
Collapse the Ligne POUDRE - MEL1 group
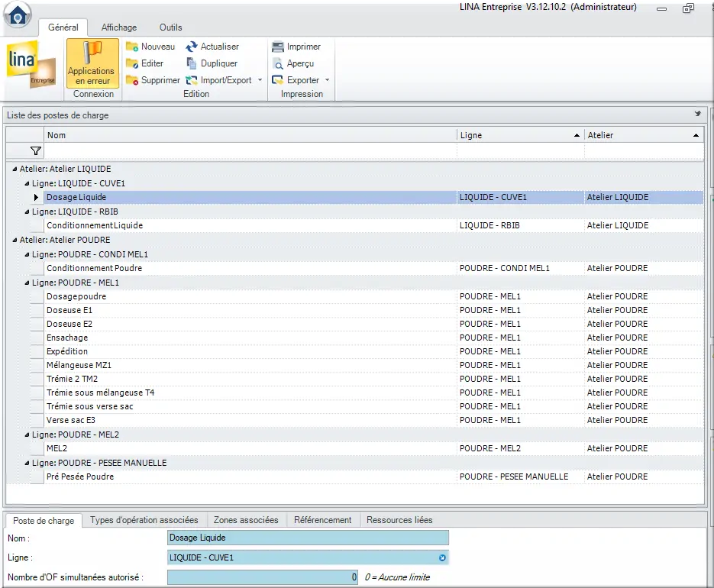coord(27,283)
